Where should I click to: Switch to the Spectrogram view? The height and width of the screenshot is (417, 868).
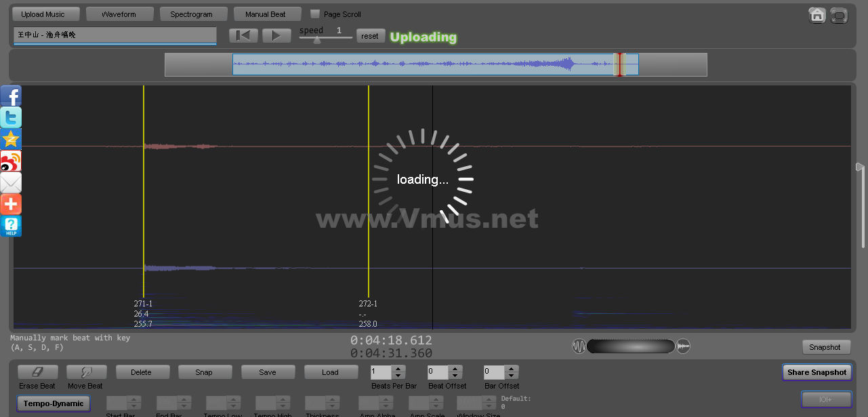click(191, 14)
